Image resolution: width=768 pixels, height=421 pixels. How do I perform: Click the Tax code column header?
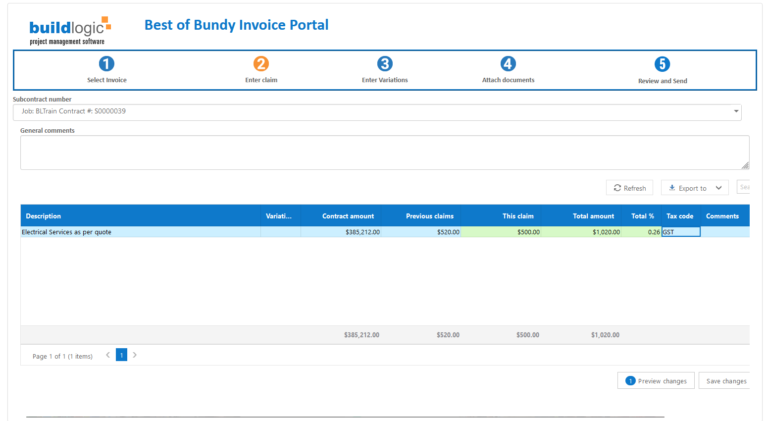pyautogui.click(x=681, y=216)
